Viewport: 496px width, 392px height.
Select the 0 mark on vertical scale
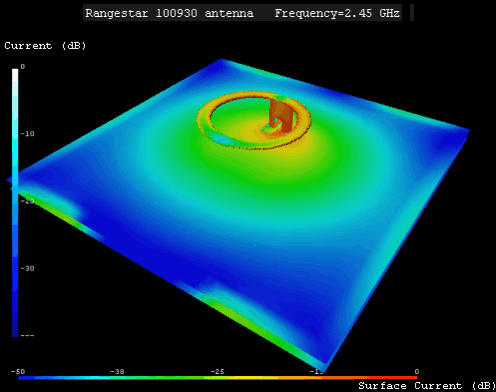pos(23,67)
